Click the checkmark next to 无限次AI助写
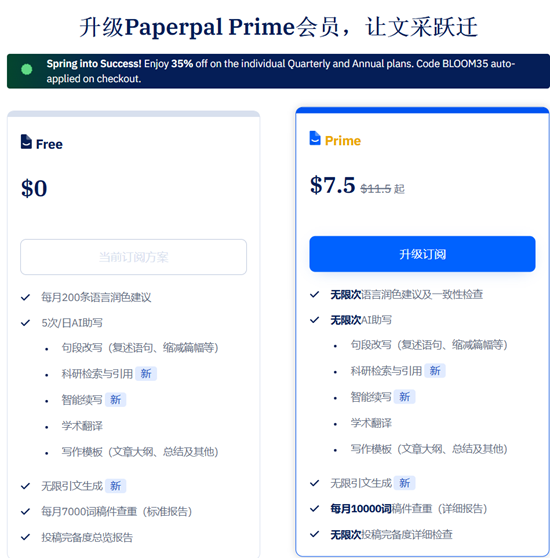This screenshot has width=550, height=558. click(314, 320)
